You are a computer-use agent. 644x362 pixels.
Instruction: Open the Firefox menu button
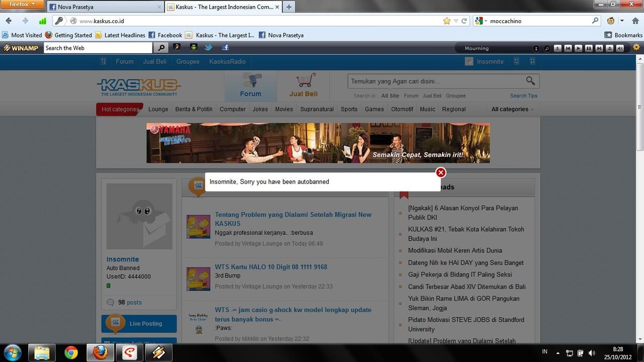(x=23, y=5)
